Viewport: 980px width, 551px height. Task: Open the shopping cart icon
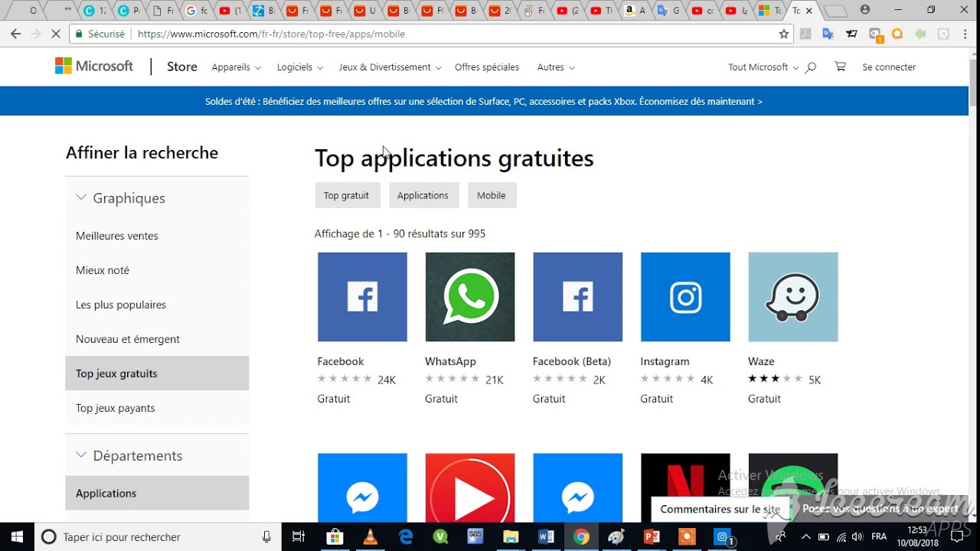[840, 67]
